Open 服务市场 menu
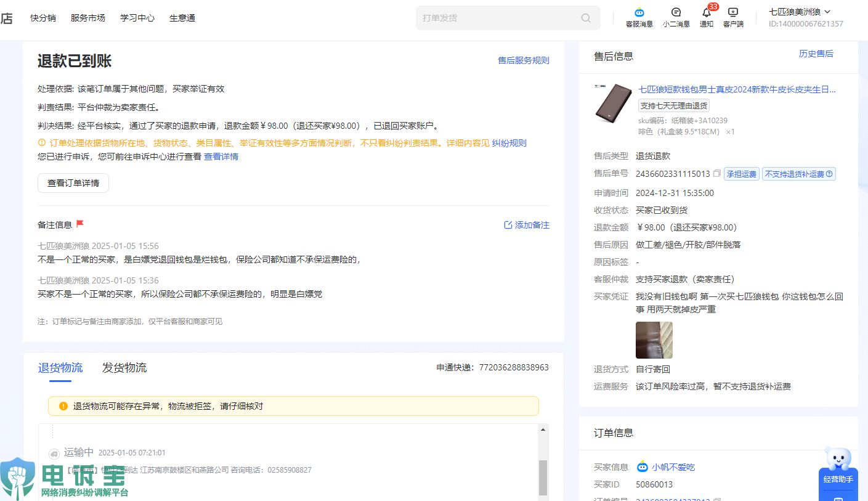 tap(88, 18)
